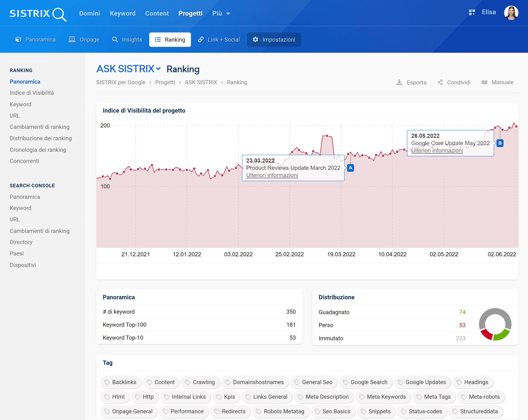Open Concorrenti in sidebar

click(x=25, y=161)
